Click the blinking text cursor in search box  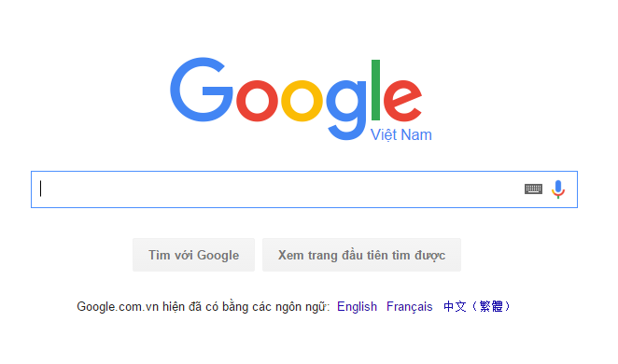(40, 189)
